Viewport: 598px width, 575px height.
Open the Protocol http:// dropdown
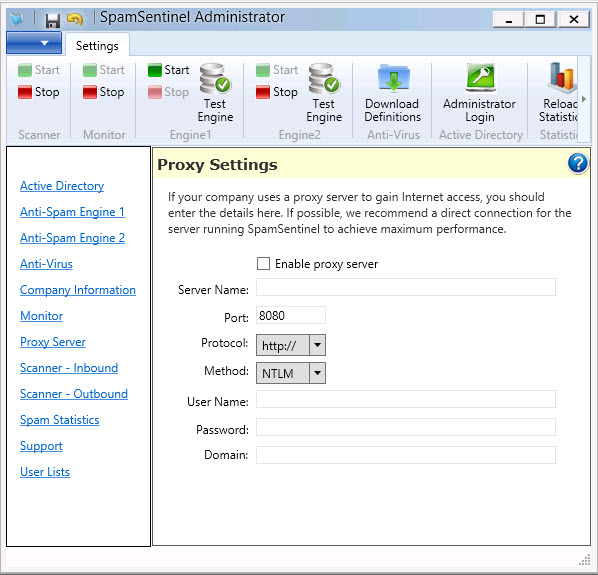[291, 345]
